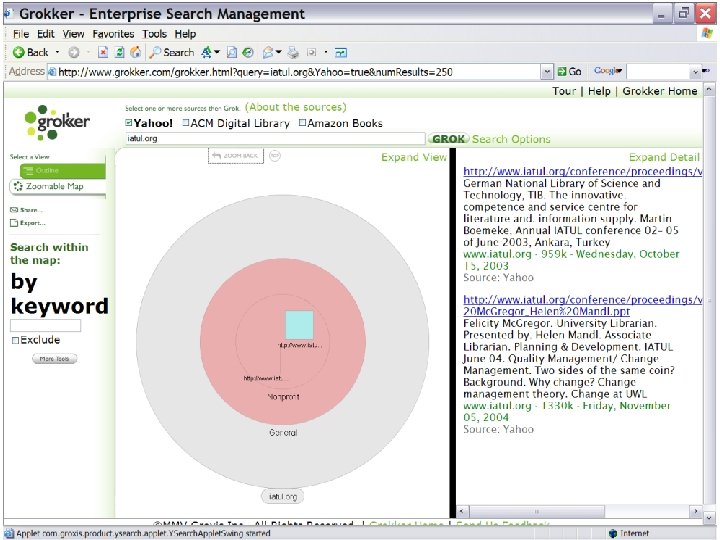720x540 pixels.
Task: Open About the sources link
Action: (296, 107)
